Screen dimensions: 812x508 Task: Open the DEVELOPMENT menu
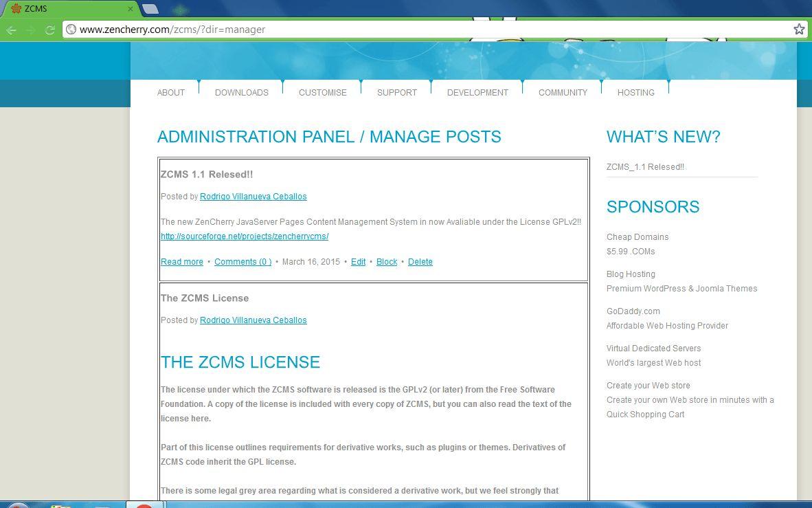[477, 93]
